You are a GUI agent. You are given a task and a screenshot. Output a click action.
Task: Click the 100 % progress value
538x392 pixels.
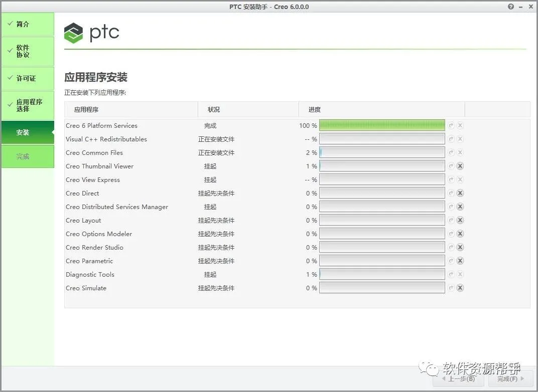click(308, 126)
